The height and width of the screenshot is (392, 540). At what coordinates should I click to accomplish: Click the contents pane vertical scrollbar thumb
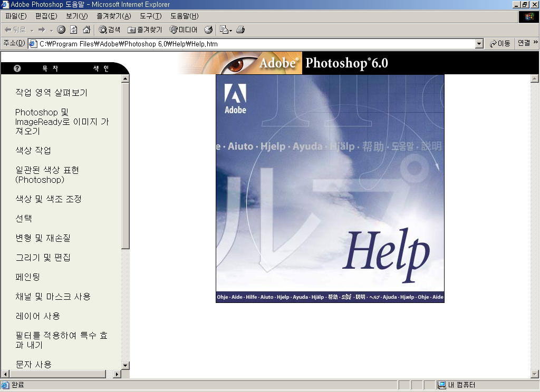click(126, 165)
